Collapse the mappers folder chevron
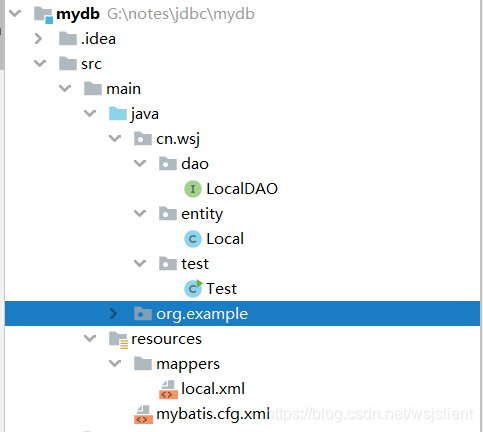 point(115,364)
